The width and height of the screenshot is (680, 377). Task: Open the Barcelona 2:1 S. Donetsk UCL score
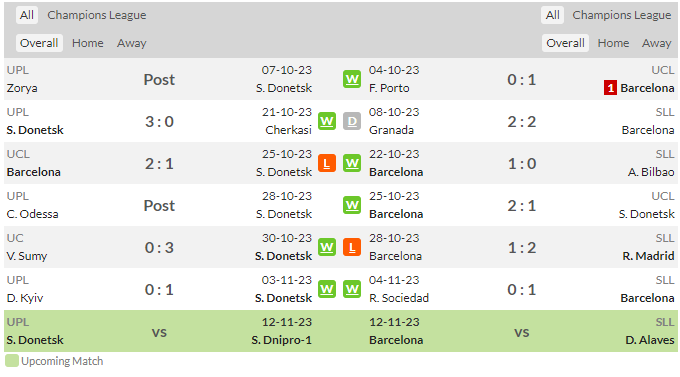click(159, 164)
